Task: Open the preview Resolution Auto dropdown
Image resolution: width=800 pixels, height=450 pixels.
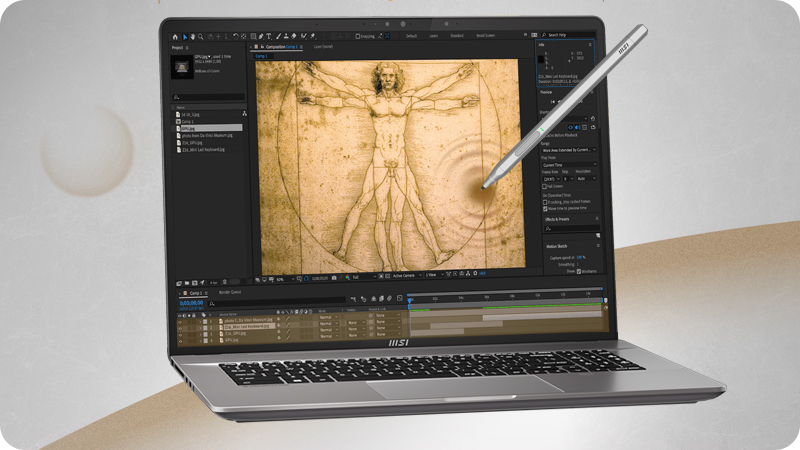Action: pyautogui.click(x=586, y=179)
